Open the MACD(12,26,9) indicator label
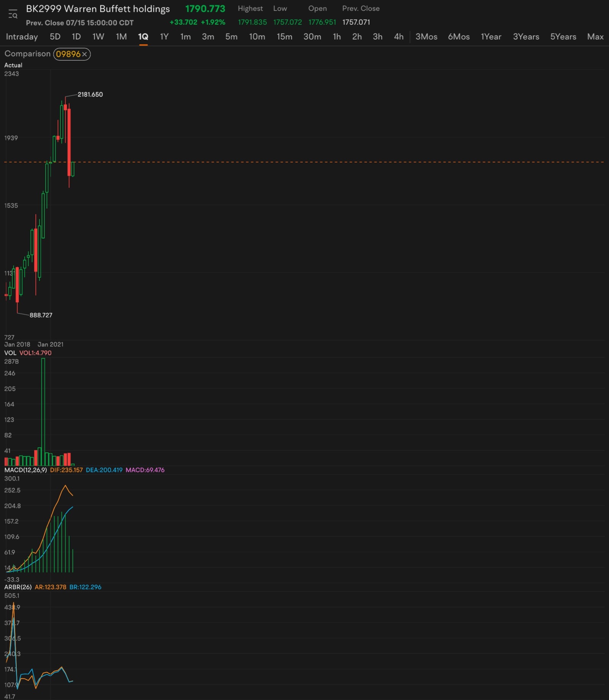Viewport: 609px width, 700px height. coord(26,470)
